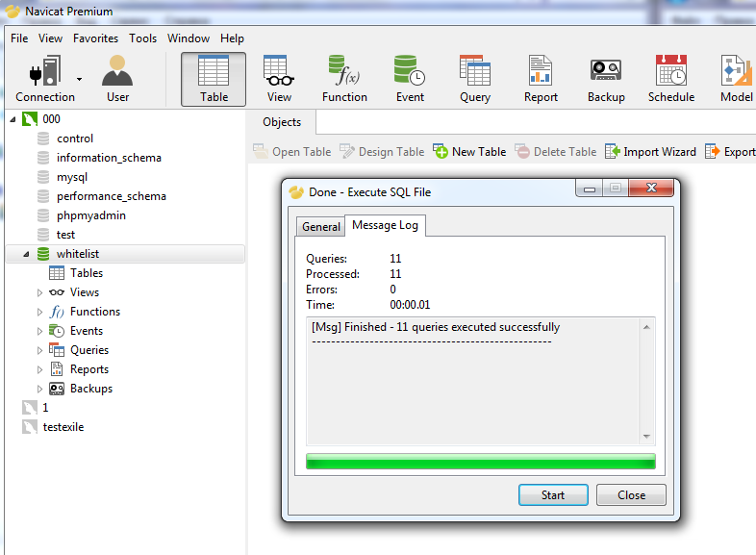Click the Export Wizard button
756x555 pixels.
click(x=730, y=151)
